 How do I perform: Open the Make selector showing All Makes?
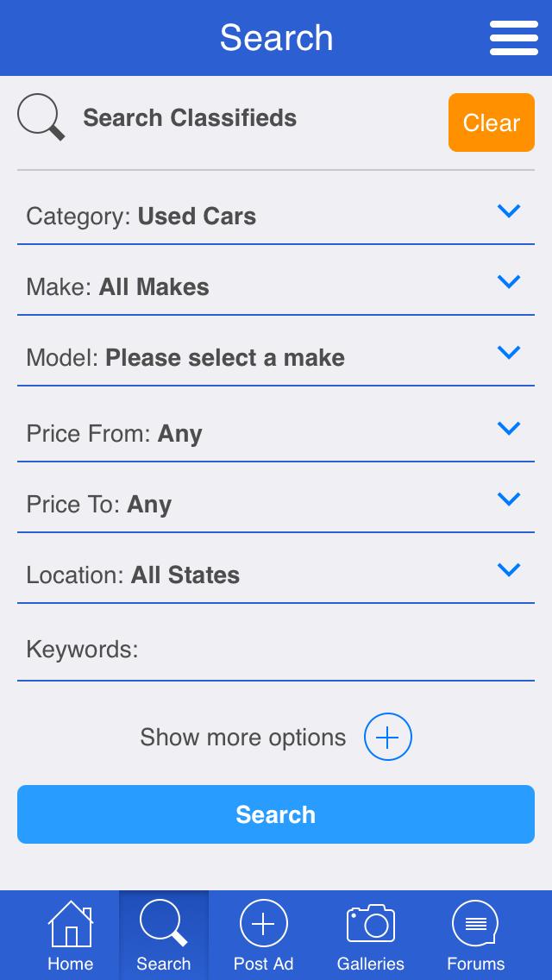[x=509, y=282]
